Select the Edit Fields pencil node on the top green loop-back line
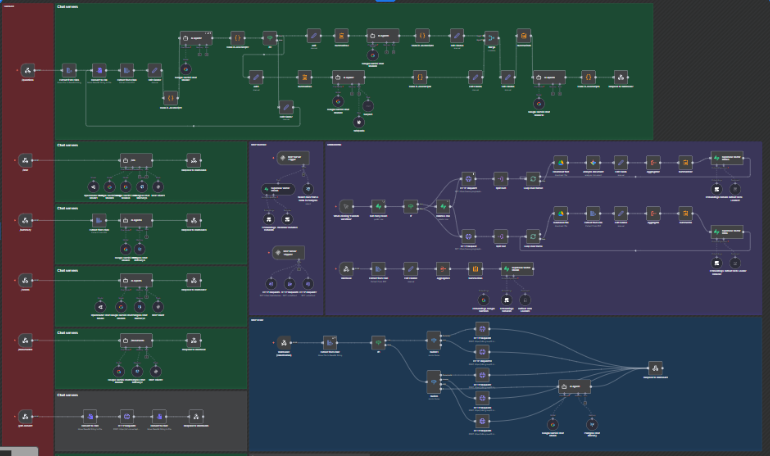This screenshot has height=456, width=770. pos(286,107)
